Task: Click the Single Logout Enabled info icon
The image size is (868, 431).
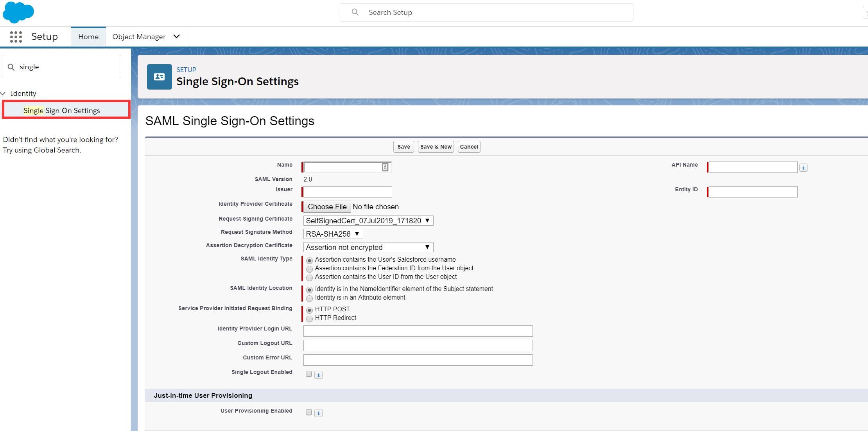Action: click(x=319, y=375)
